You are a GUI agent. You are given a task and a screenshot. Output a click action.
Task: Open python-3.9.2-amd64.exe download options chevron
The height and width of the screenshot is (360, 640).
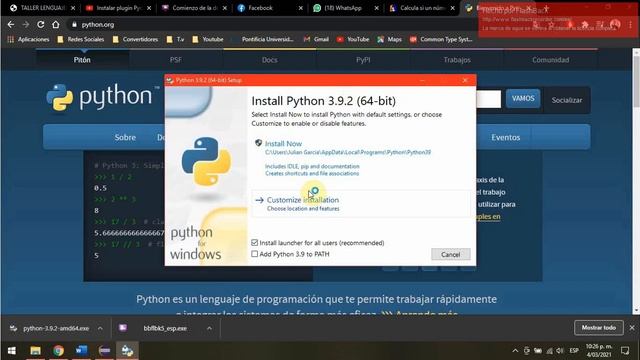[100, 328]
